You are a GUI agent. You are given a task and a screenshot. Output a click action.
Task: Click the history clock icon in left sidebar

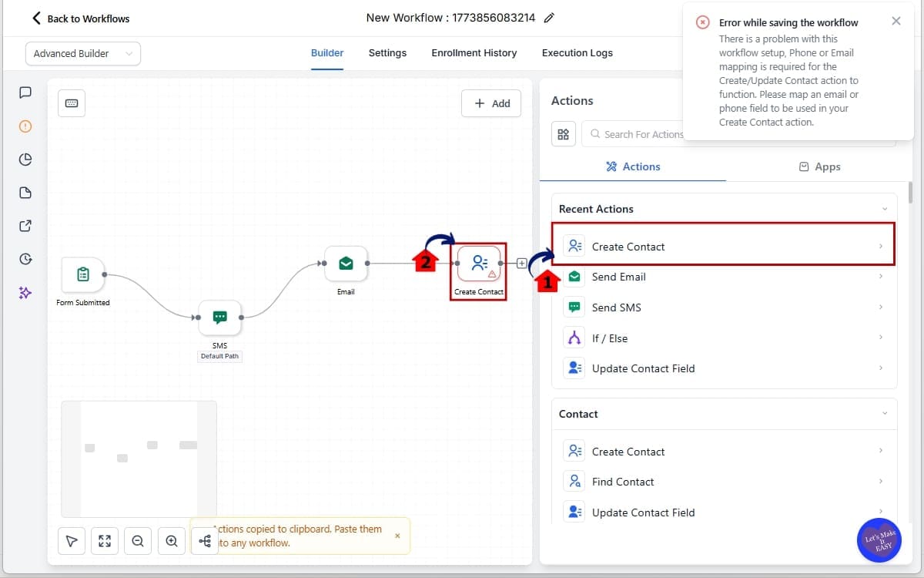25,259
